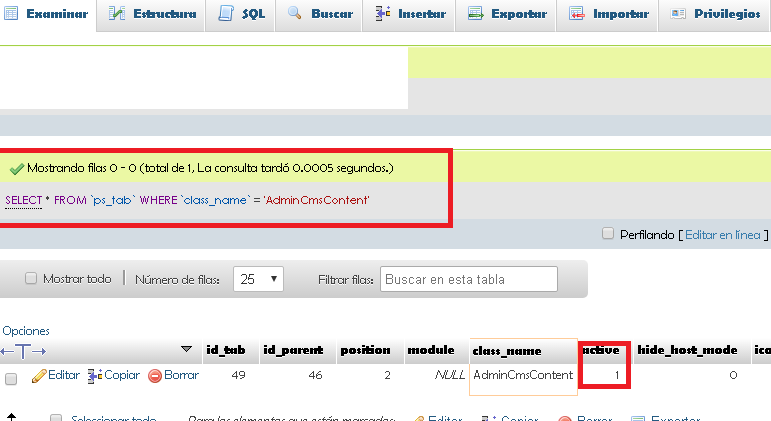
Task: Click the SELECT keyword link in query
Action: click(23, 200)
